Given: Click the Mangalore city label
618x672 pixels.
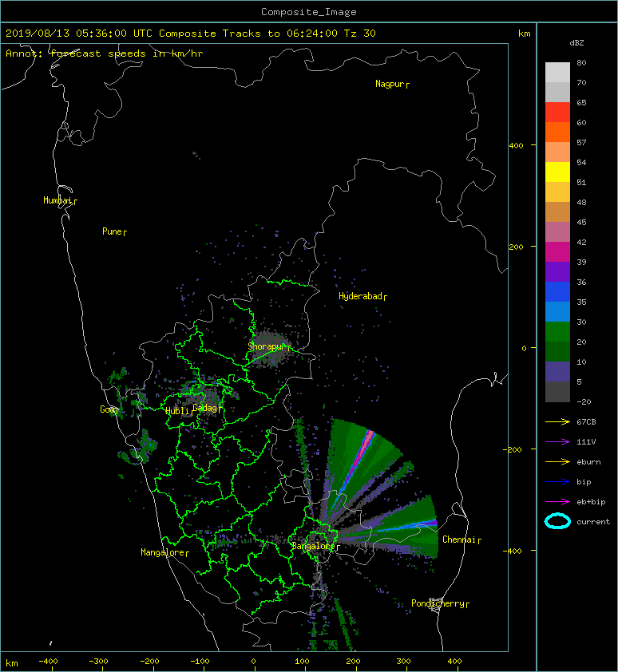Looking at the screenshot, I should tap(163, 552).
